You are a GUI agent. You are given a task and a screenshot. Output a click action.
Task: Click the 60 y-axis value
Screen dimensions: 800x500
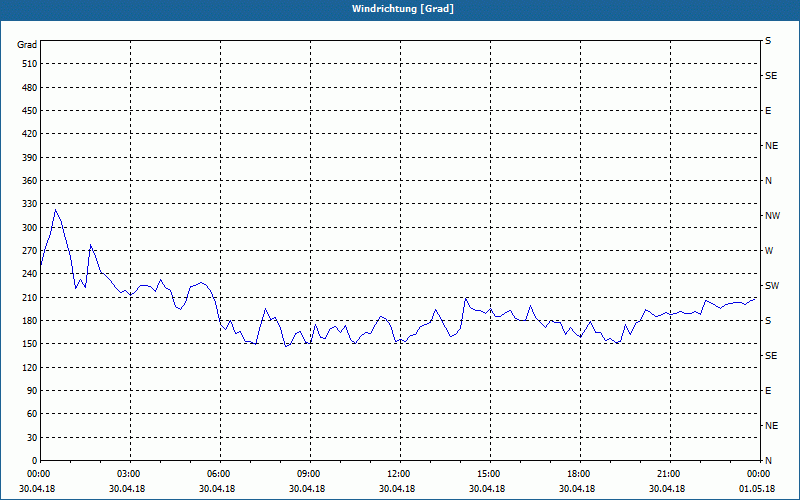(x=32, y=414)
